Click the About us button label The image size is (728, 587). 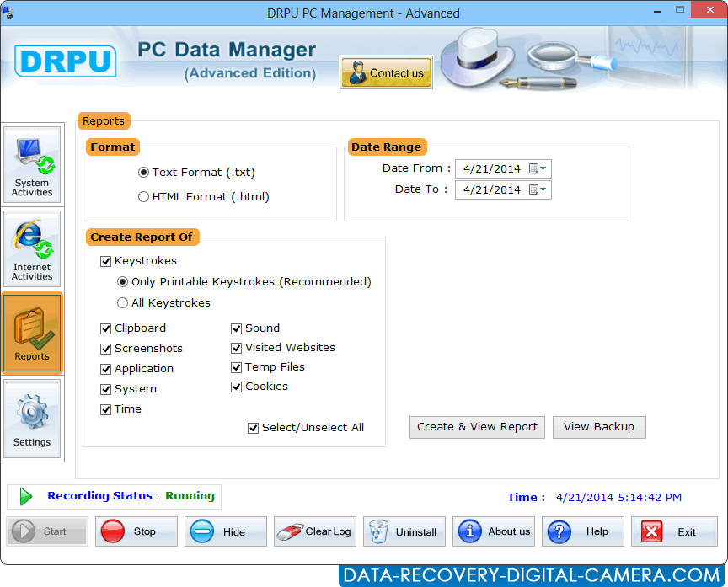[x=509, y=531]
